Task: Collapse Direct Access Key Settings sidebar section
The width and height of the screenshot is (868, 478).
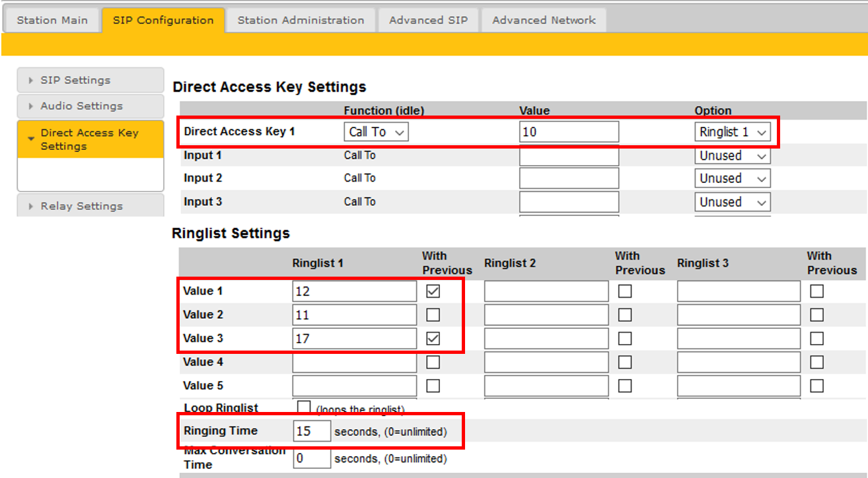Action: 90,139
